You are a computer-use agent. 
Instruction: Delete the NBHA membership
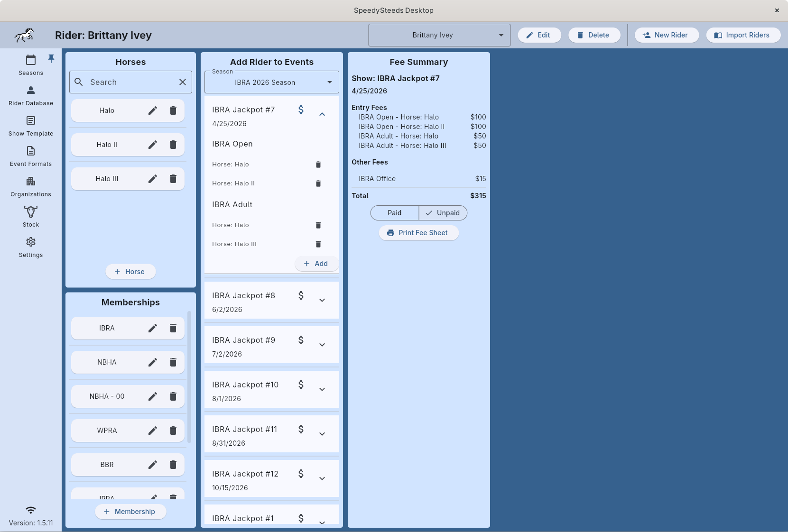tap(173, 362)
